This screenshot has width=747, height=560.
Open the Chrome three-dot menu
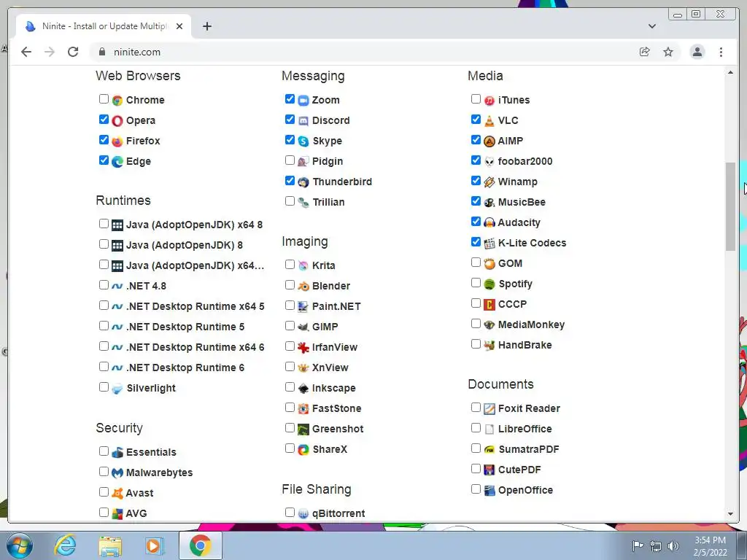tap(721, 52)
